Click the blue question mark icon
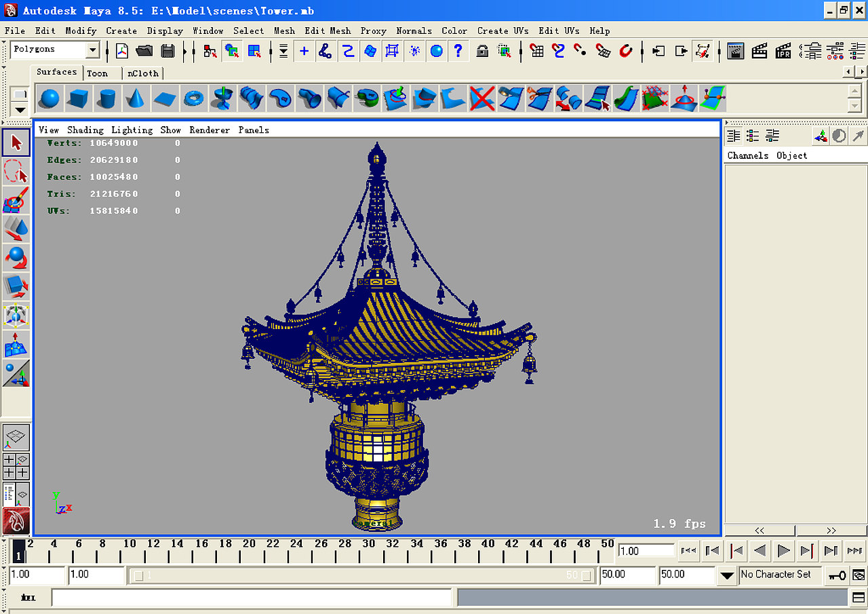The width and height of the screenshot is (868, 614). (458, 51)
